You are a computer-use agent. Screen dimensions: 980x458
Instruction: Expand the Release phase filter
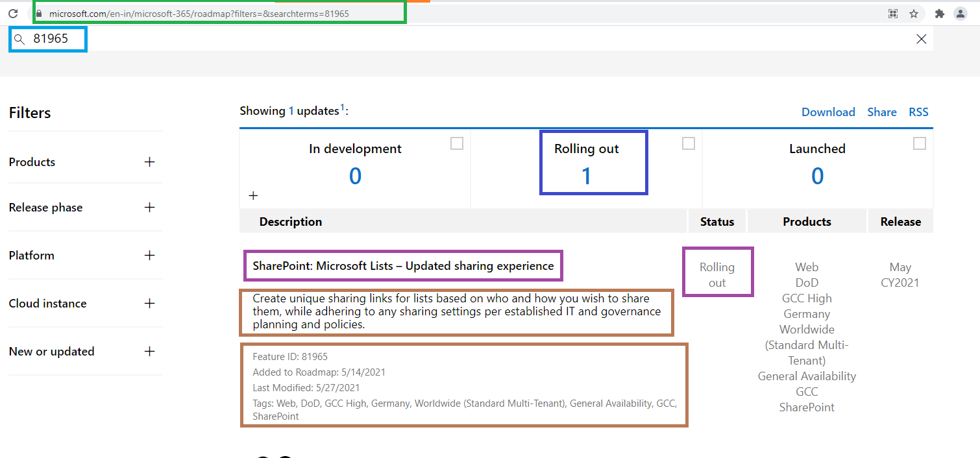point(149,207)
